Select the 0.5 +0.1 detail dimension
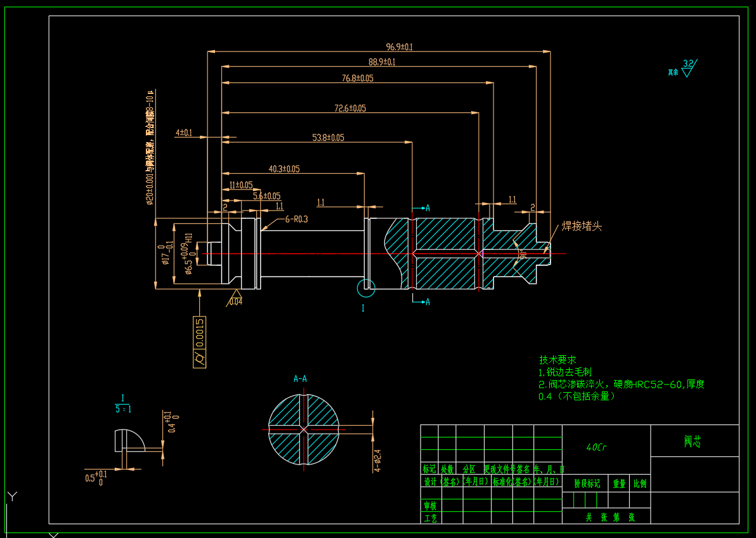The height and width of the screenshot is (538, 756). coord(96,478)
